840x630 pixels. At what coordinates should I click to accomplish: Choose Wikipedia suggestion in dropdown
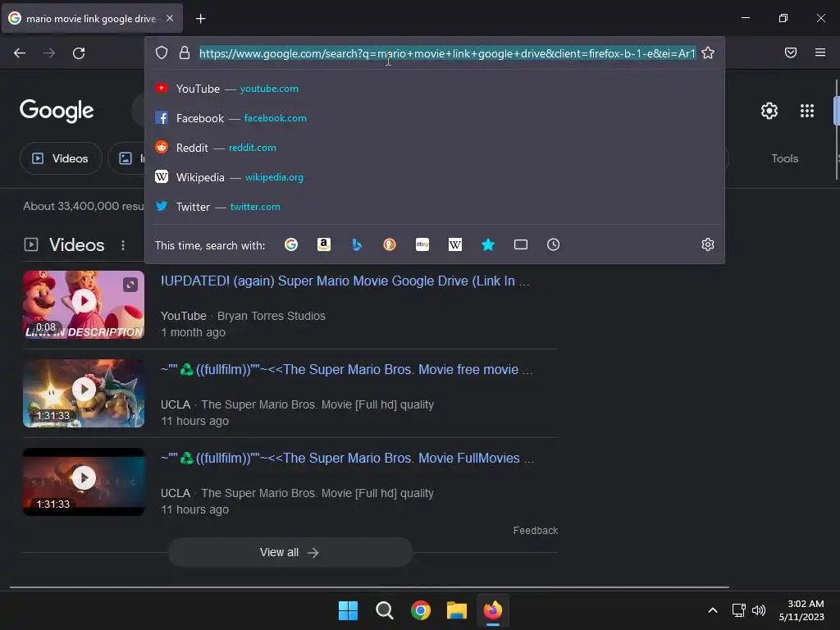click(434, 177)
